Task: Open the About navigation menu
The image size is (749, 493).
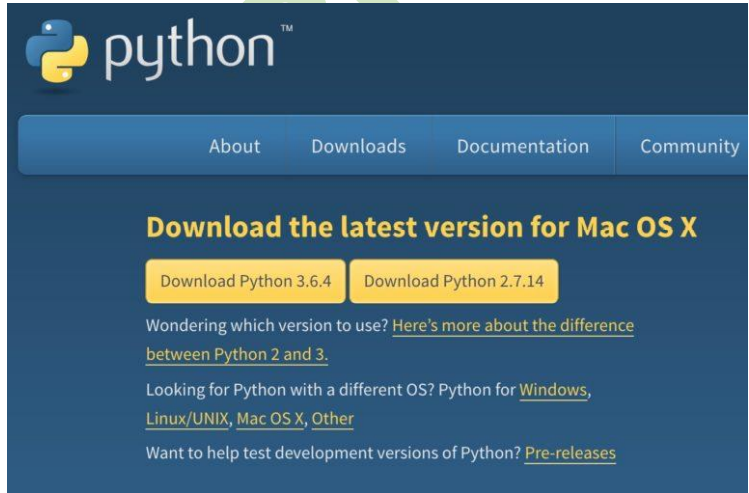Action: (x=235, y=146)
